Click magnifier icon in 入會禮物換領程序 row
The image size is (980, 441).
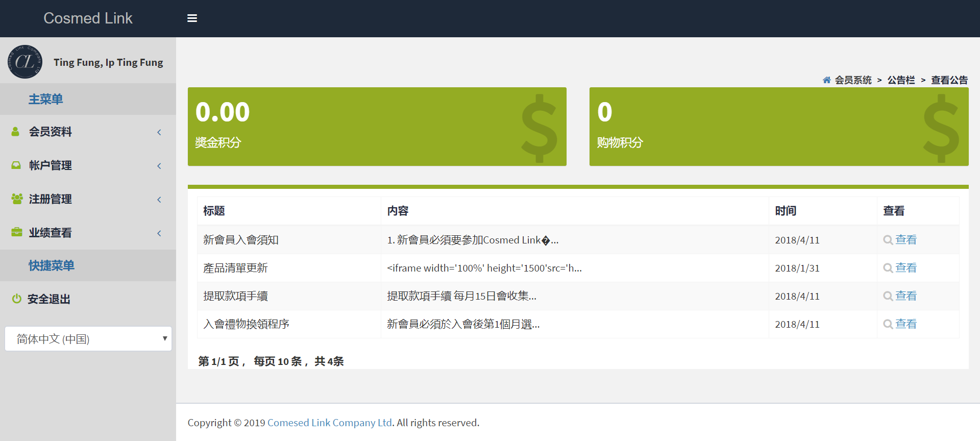[x=888, y=324]
